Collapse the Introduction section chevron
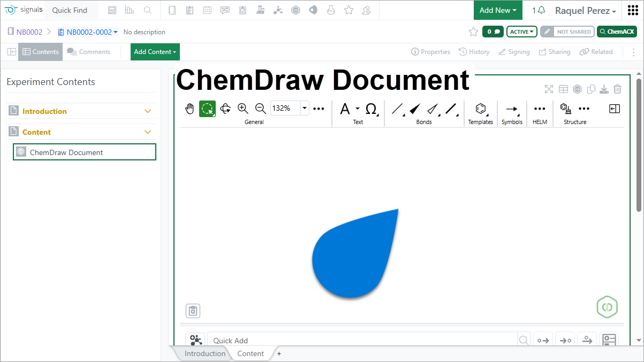644x362 pixels. tap(148, 111)
